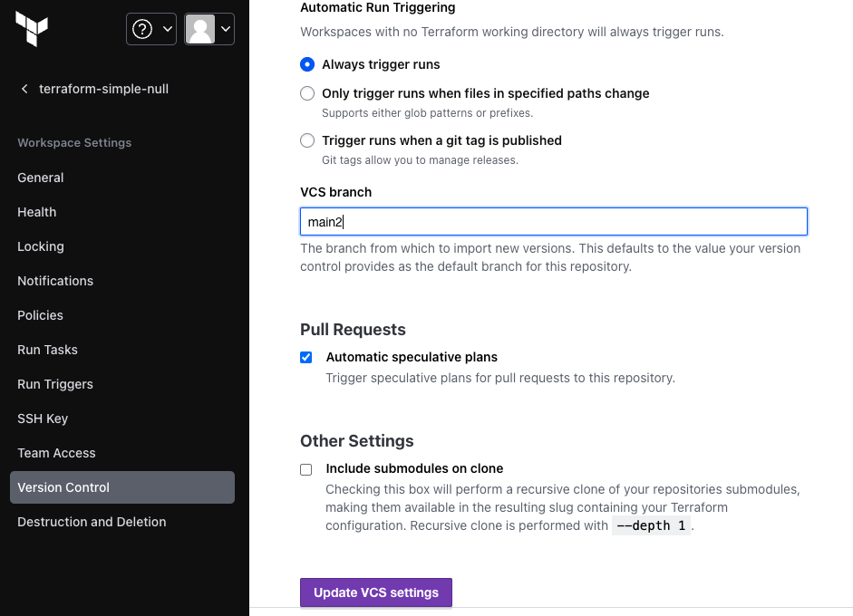
Task: Click the VCS branch text field
Action: (553, 222)
